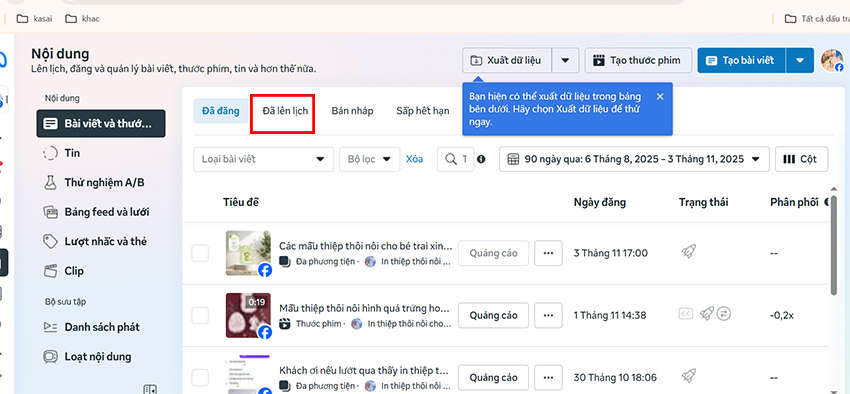Open the Bộ lọc filter dropdown
The image size is (850, 394).
pyautogui.click(x=370, y=159)
